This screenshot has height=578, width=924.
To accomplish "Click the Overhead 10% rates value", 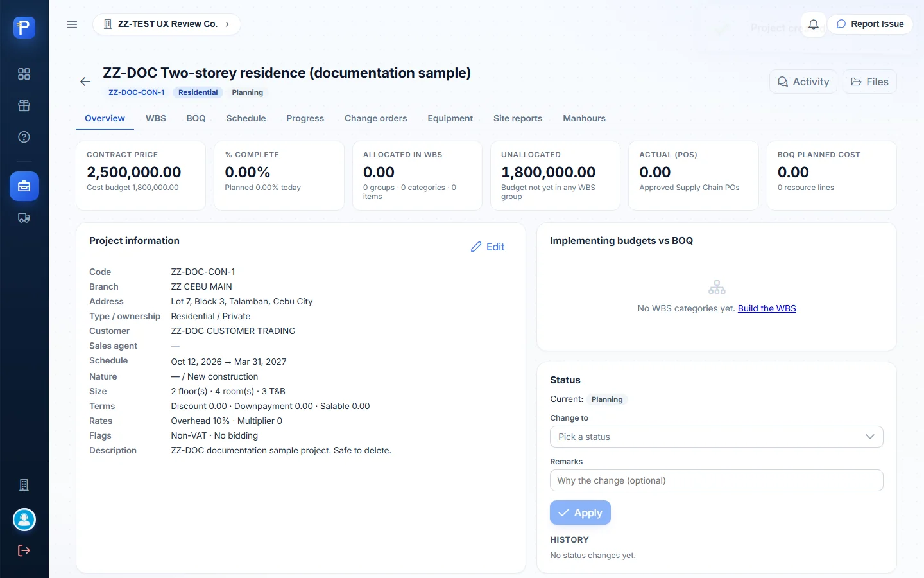I will 227,421.
